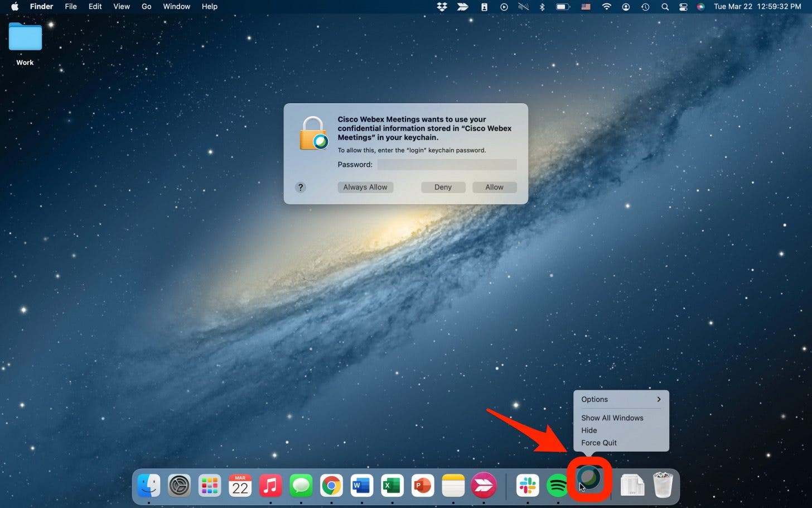Open the Webex Meetings dock icon

[589, 478]
